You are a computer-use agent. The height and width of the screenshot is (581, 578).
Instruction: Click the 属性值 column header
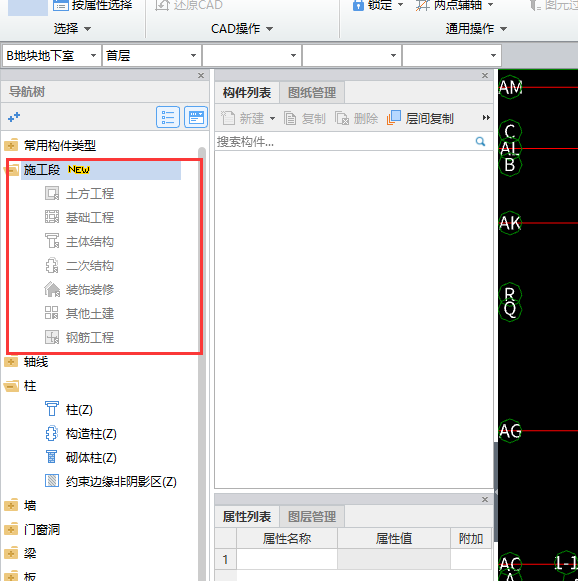[394, 538]
